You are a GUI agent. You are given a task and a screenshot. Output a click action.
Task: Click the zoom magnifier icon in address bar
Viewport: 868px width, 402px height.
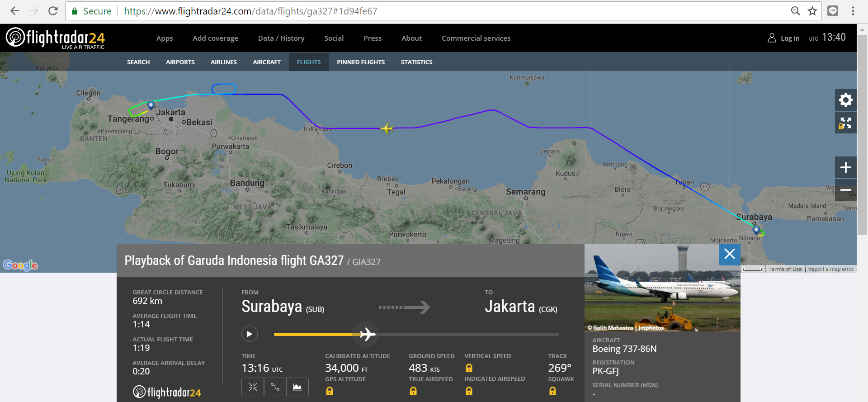click(x=795, y=11)
